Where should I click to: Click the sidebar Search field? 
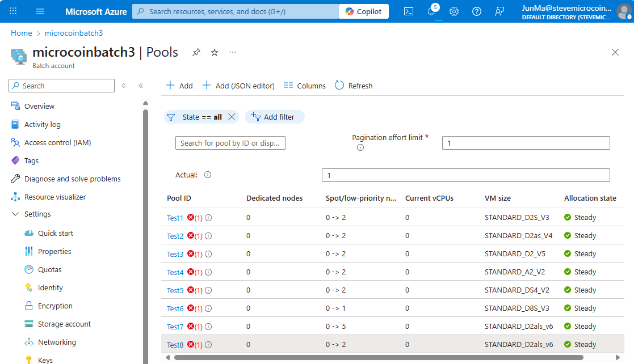click(x=61, y=86)
